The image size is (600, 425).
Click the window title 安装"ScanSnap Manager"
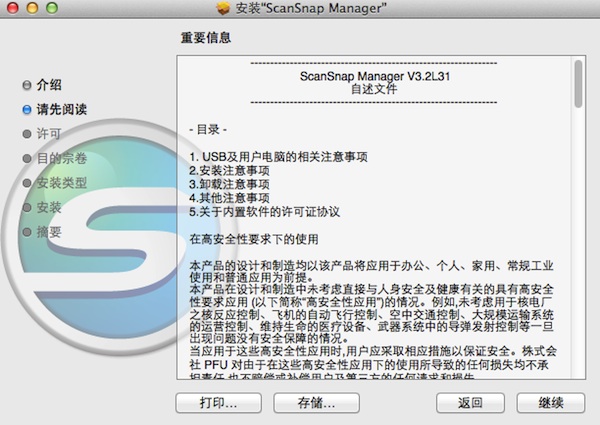coord(311,8)
